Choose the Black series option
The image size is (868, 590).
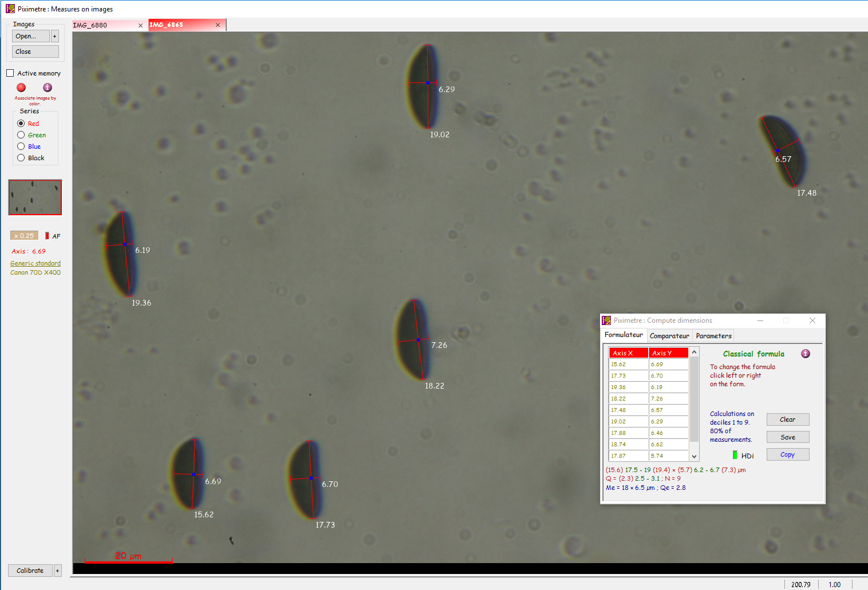click(x=21, y=158)
